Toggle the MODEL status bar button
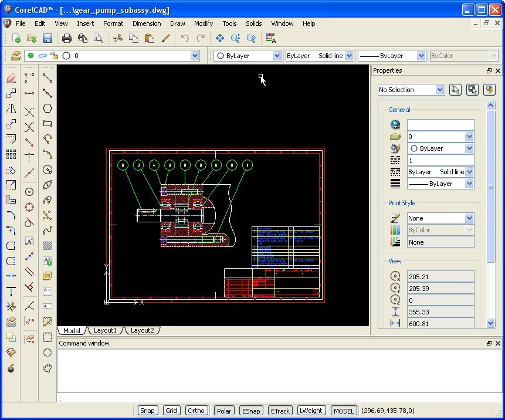This screenshot has width=505, height=420. (x=344, y=411)
